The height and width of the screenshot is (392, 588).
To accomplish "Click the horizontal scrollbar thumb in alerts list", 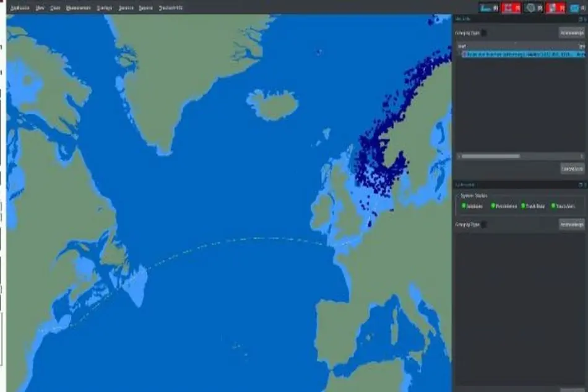I will [x=490, y=156].
